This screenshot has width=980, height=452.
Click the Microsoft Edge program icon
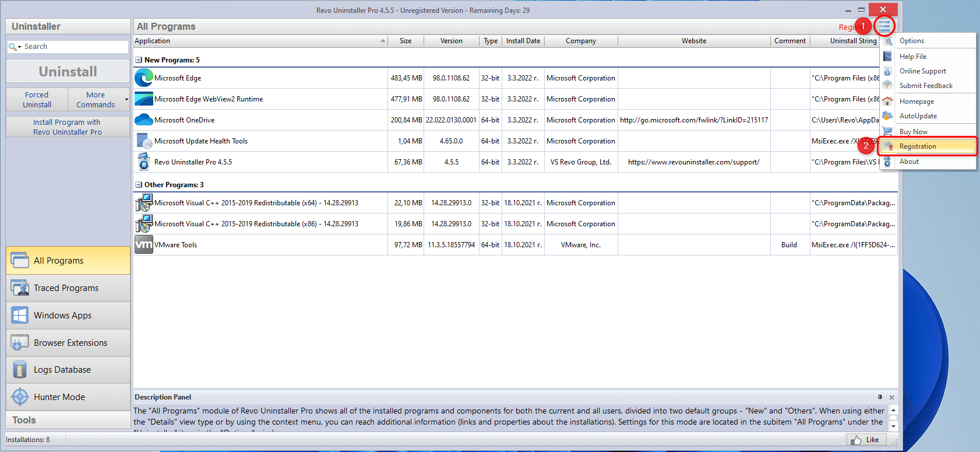click(143, 78)
